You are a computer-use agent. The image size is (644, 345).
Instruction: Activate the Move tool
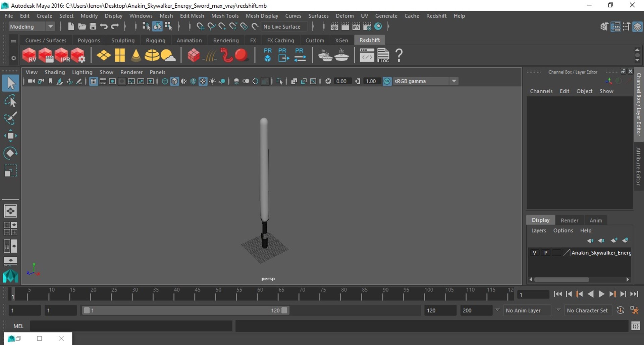coord(10,136)
